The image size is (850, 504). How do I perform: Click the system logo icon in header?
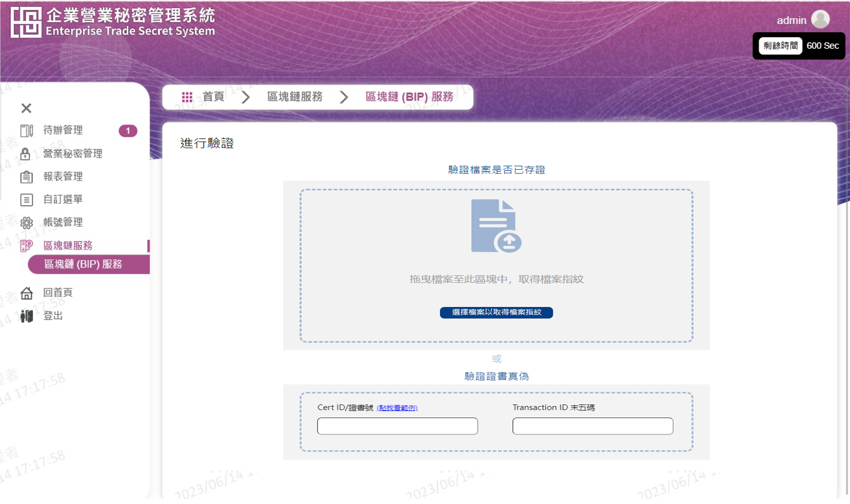click(x=26, y=22)
